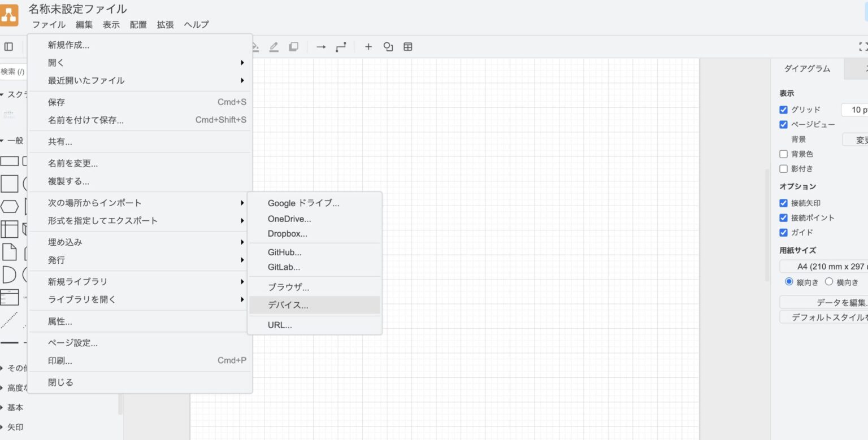Viewport: 868px width, 440px height.
Task: Select GitHub... in the import submenu
Action: coord(285,252)
